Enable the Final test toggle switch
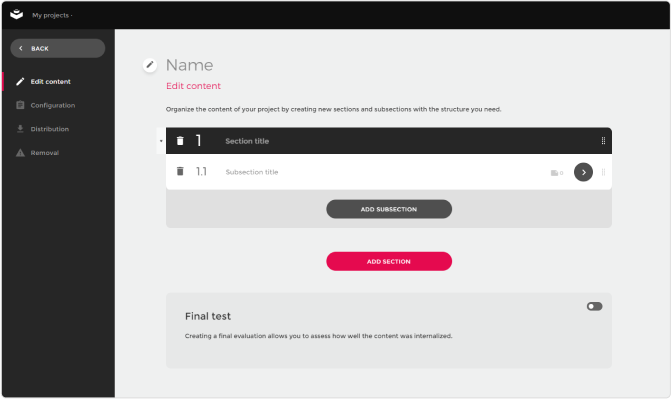671x399 pixels. click(594, 306)
